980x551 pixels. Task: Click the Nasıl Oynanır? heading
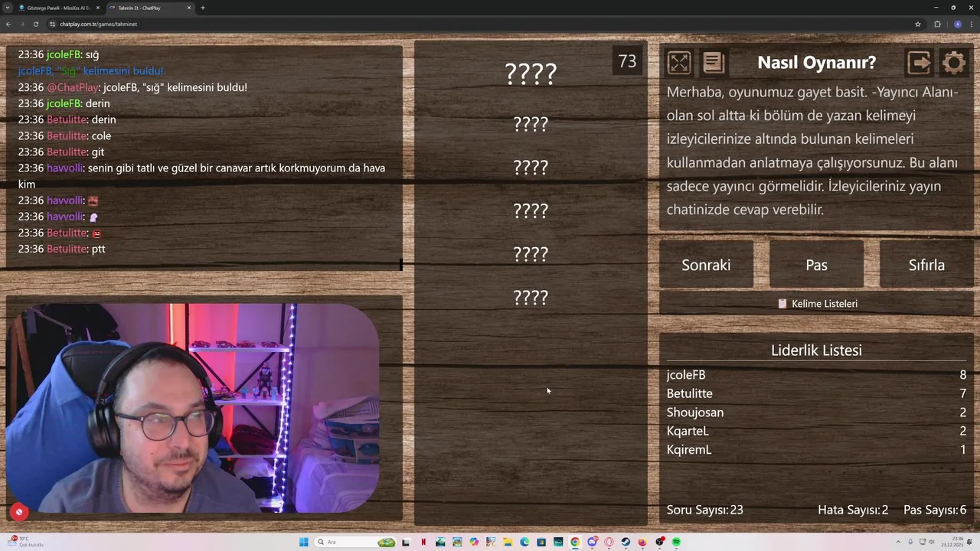pyautogui.click(x=816, y=63)
